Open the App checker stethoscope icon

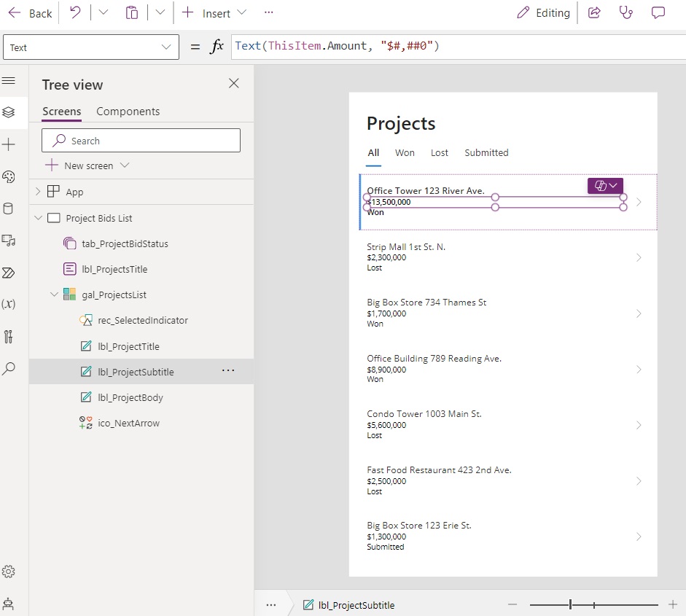pyautogui.click(x=626, y=12)
